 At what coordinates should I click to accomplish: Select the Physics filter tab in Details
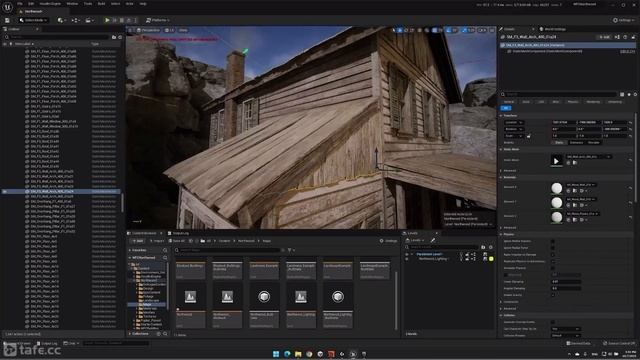(x=573, y=102)
